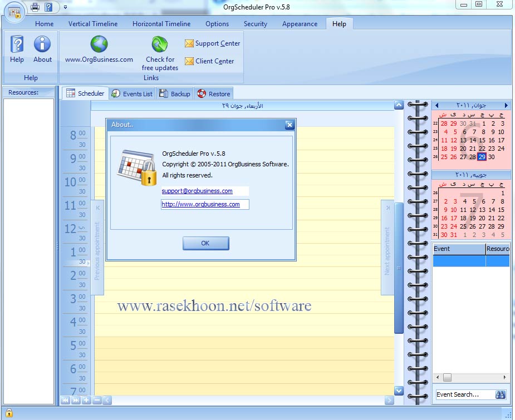
Task: Select June 29 highlighted date
Action: click(482, 157)
